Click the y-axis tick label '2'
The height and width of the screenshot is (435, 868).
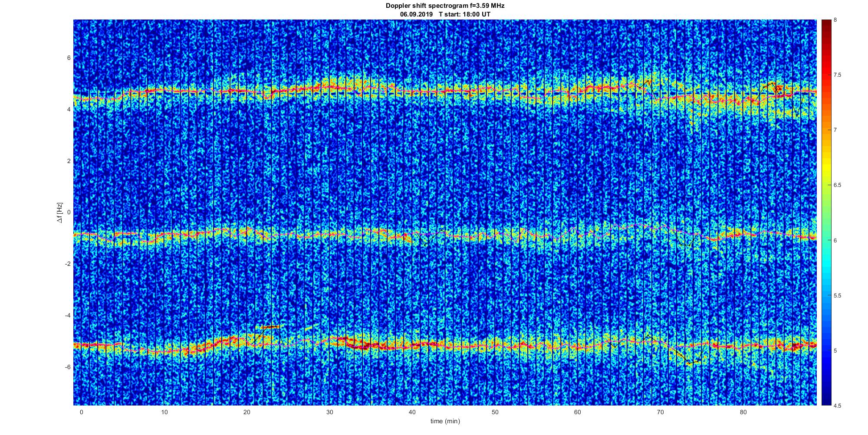tap(69, 161)
